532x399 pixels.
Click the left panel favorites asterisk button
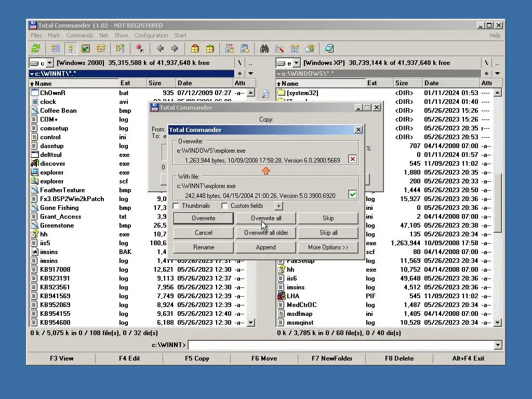pos(240,74)
